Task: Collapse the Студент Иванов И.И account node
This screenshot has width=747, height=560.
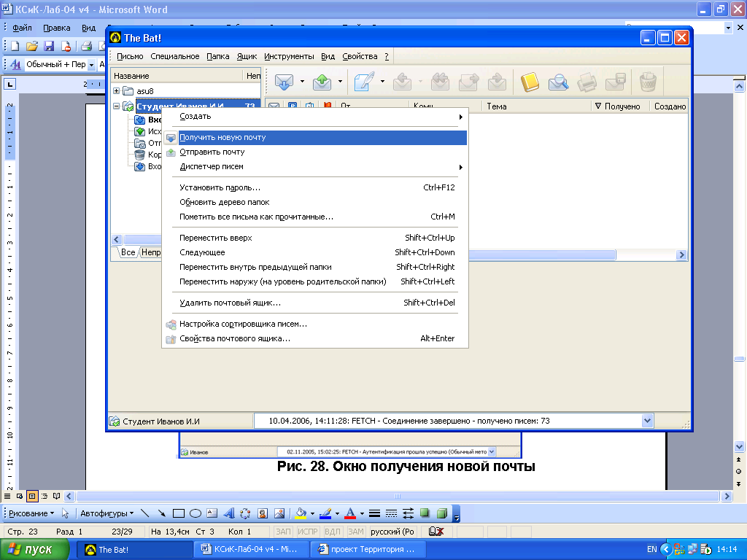Action: click(x=116, y=106)
